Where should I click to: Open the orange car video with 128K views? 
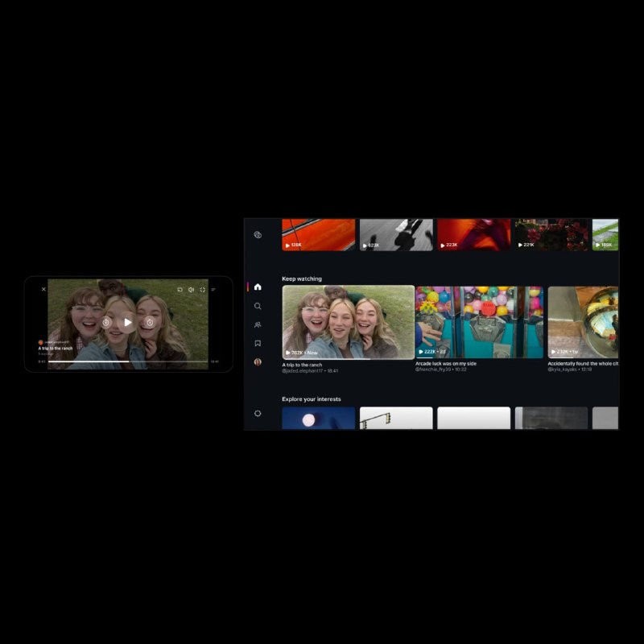point(319,234)
